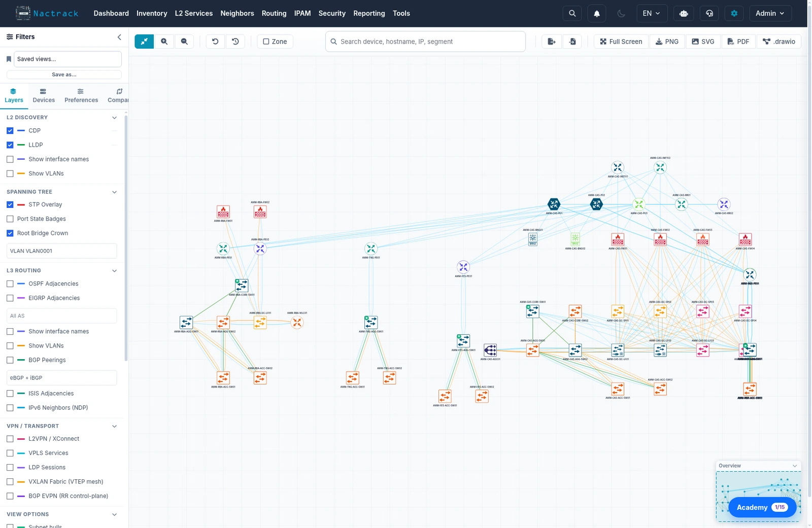Switch to the Devices tab
812x528 pixels.
tap(44, 95)
